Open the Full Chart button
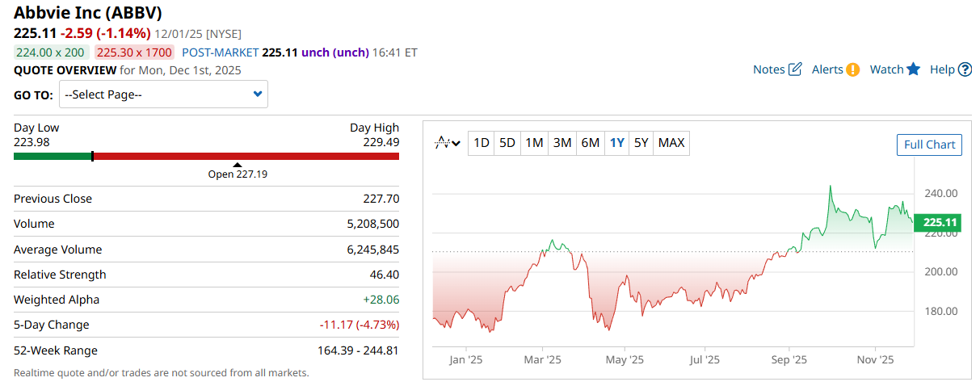 tap(929, 145)
